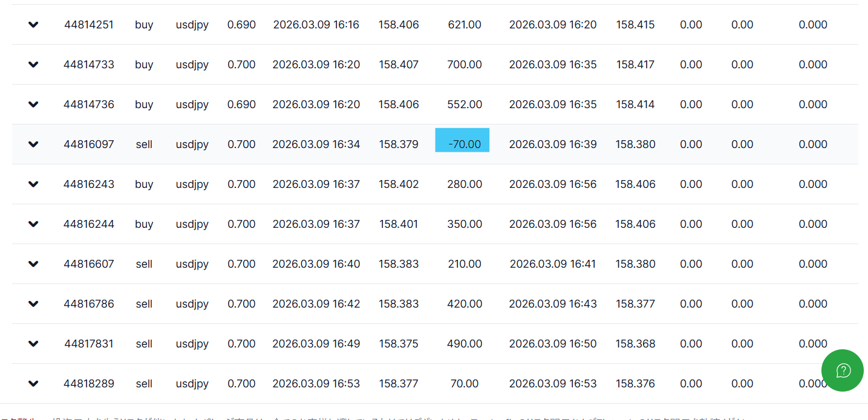Expand row of order 44816244
Image resolution: width=868 pixels, height=420 pixels.
coord(33,224)
